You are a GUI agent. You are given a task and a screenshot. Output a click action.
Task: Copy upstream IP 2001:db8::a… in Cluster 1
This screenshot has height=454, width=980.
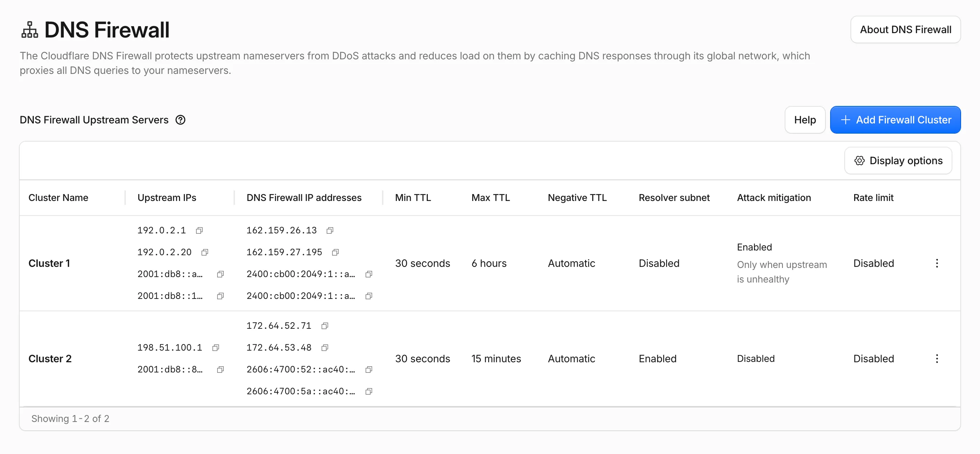[220, 274]
